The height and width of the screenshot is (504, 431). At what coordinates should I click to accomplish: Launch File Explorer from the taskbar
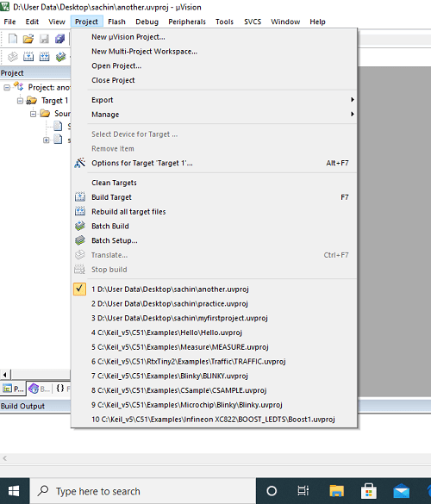pos(336,491)
